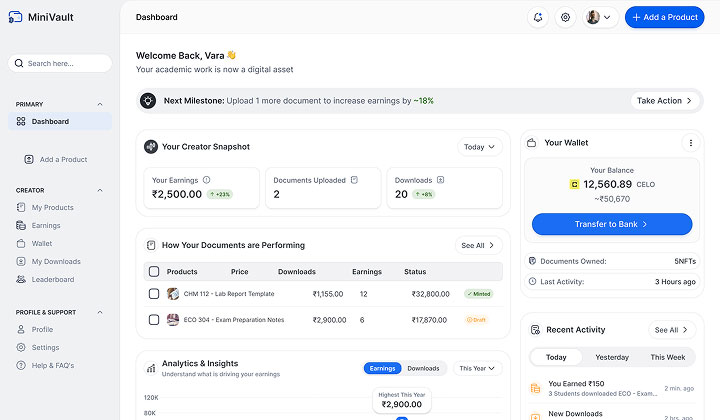Switch Recent Activity to the Yesterday tab
The height and width of the screenshot is (420, 720).
coord(612,357)
